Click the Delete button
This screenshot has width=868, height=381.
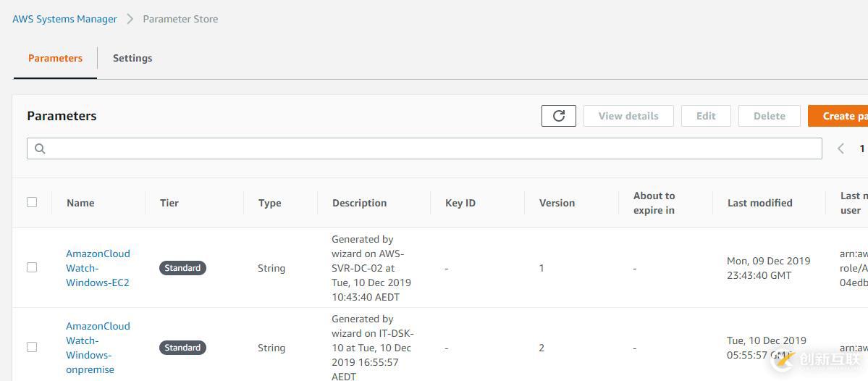[770, 116]
